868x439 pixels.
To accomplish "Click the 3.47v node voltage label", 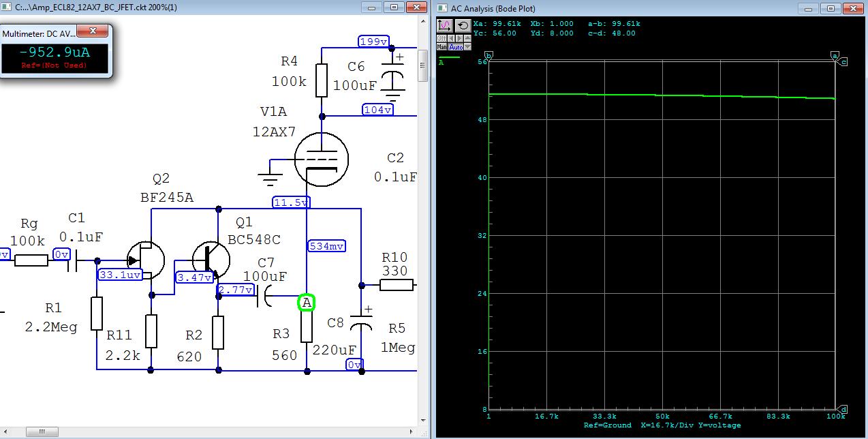I will point(194,277).
